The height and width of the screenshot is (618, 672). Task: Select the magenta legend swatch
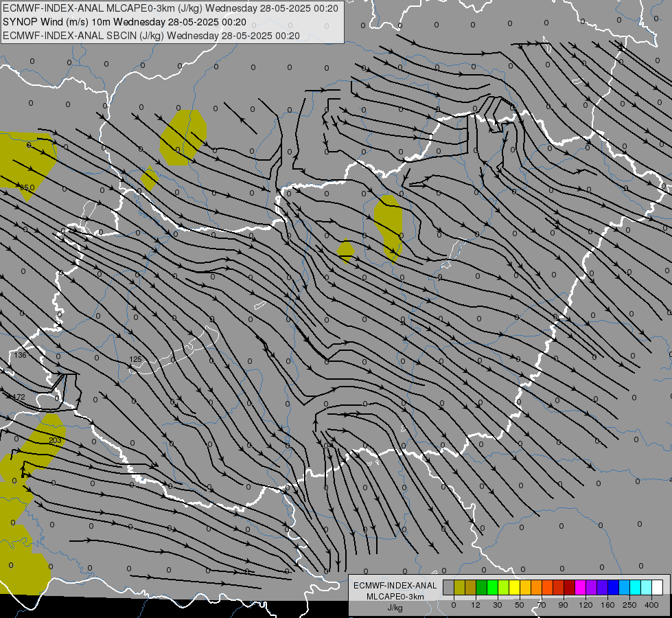tap(580, 587)
